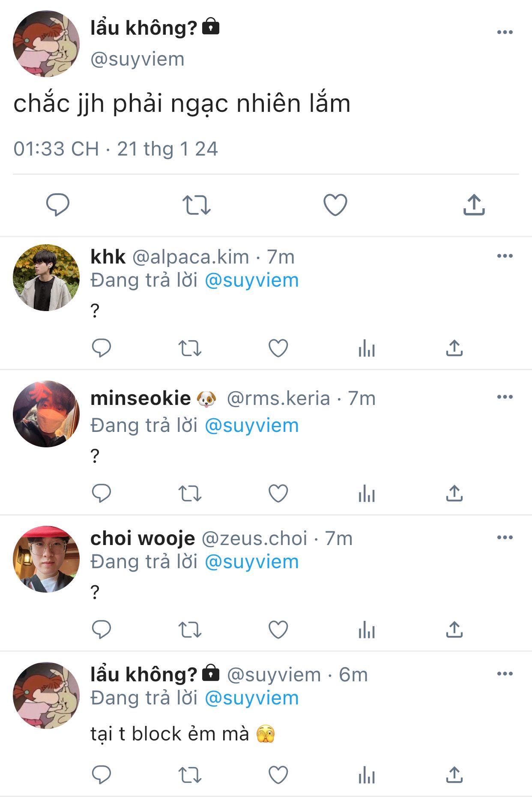View analytics on minseokie's reply
Viewport: 532px width, 797px height.
(367, 493)
